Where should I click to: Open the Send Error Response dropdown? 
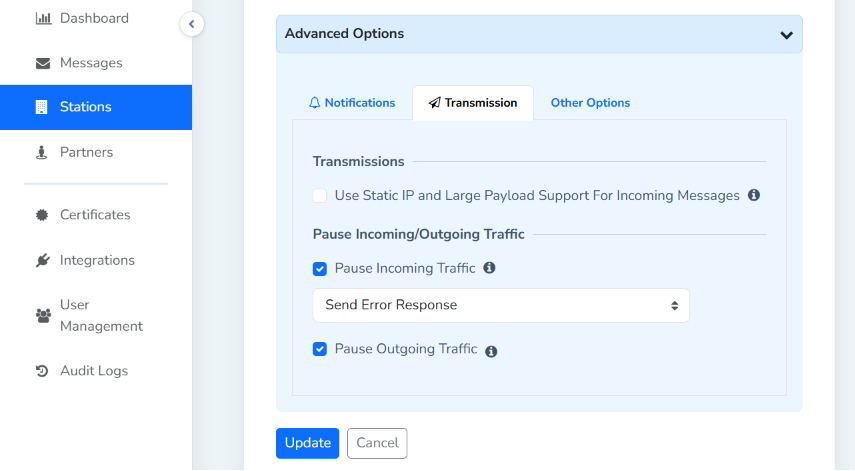501,305
